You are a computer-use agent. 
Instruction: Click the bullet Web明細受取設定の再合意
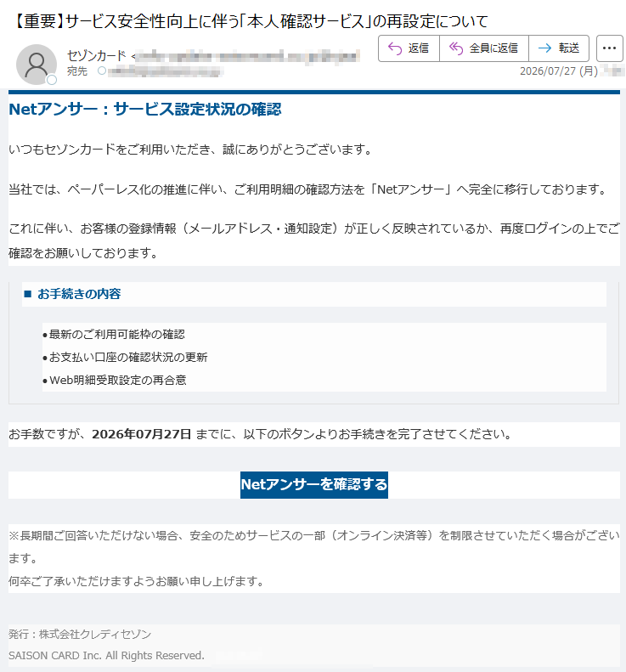point(118,380)
